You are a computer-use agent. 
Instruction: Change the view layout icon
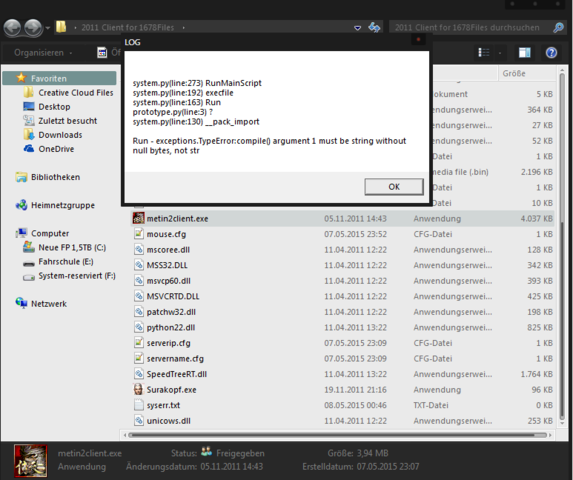[x=484, y=53]
